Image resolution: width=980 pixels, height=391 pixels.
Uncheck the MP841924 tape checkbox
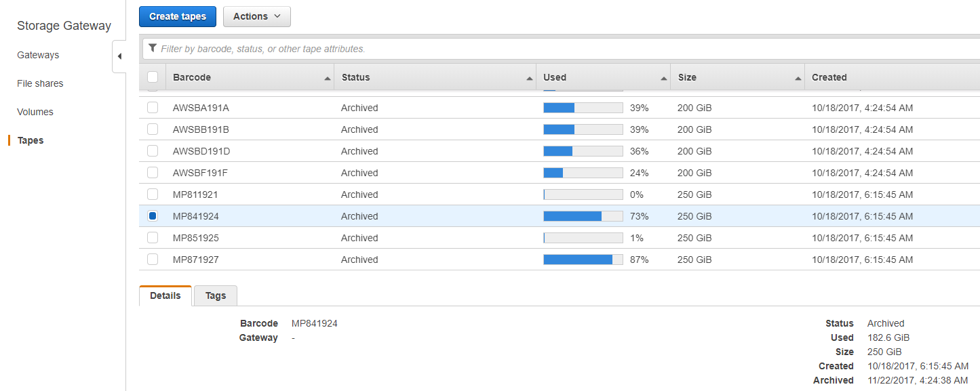(153, 216)
